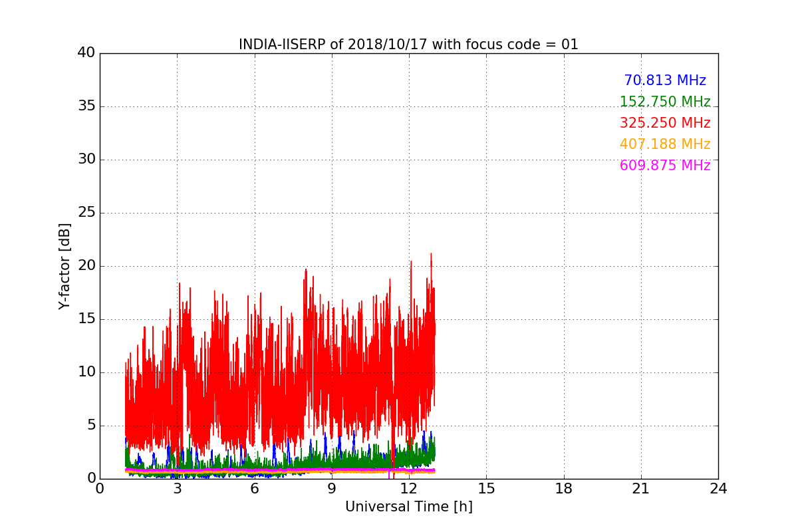The height and width of the screenshot is (532, 798).
Task: Click the Y-factor [dB] axis label
Action: (x=65, y=266)
